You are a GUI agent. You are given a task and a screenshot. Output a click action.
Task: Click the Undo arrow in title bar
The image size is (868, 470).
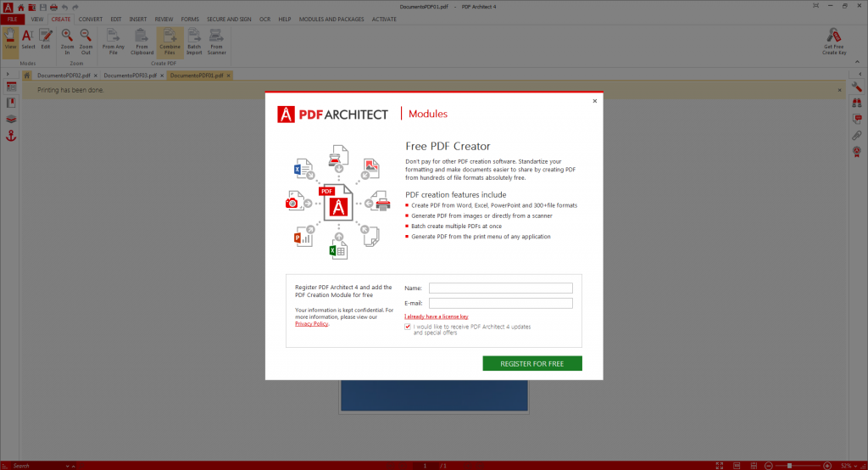[64, 7]
